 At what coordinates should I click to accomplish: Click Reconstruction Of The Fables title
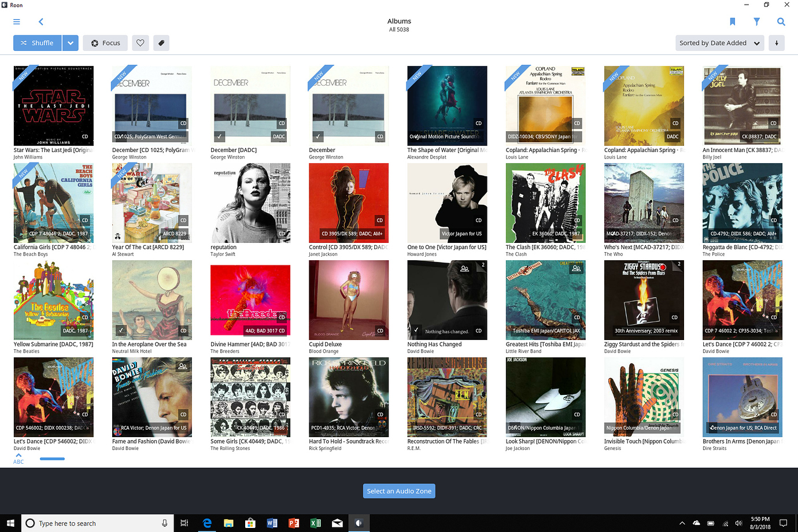(447, 441)
